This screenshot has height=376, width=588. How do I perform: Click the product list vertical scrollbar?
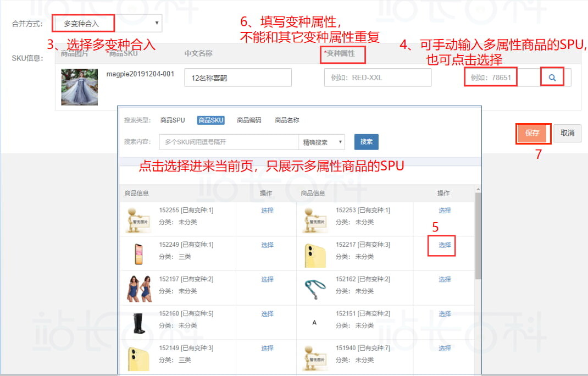tap(478, 236)
